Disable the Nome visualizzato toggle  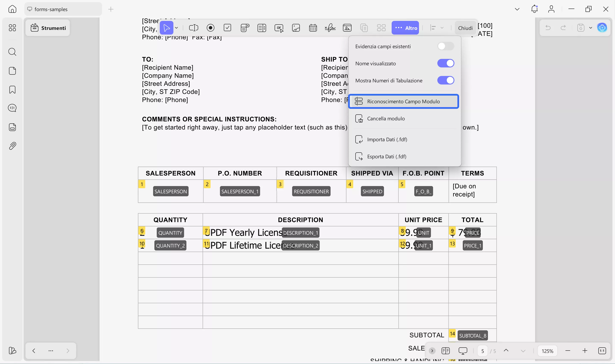pyautogui.click(x=445, y=63)
